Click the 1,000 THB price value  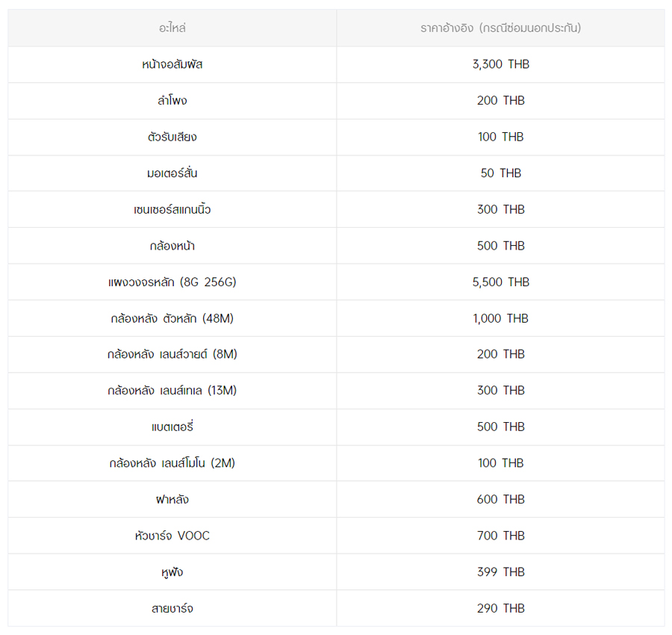click(500, 318)
